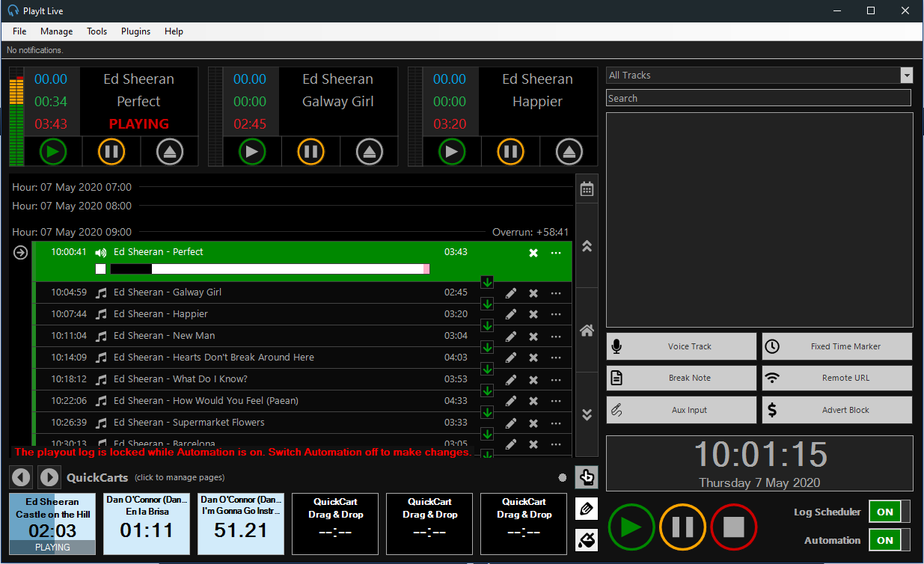Image resolution: width=924 pixels, height=564 pixels.
Task: Edit Hearts Don't Break Around Here entry
Action: tap(511, 358)
